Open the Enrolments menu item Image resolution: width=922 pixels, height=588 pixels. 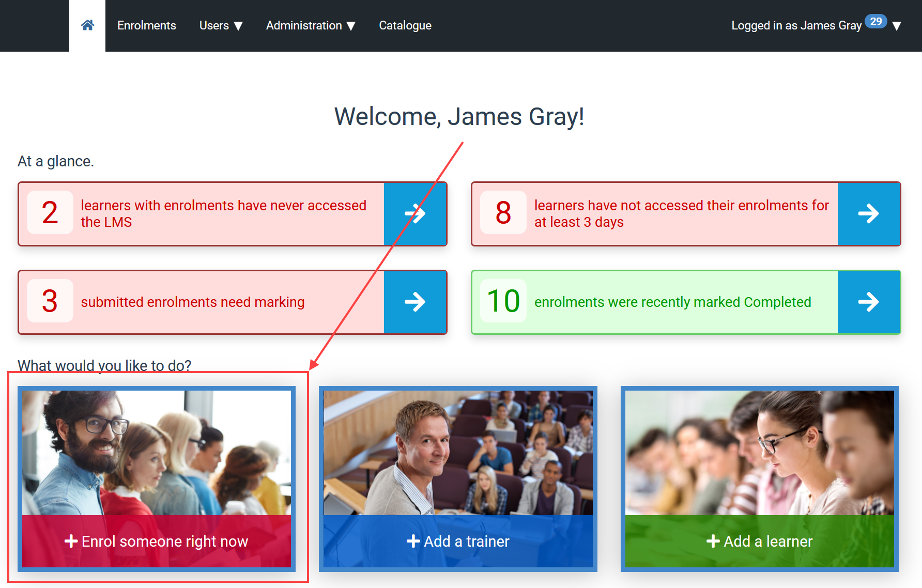pos(147,25)
